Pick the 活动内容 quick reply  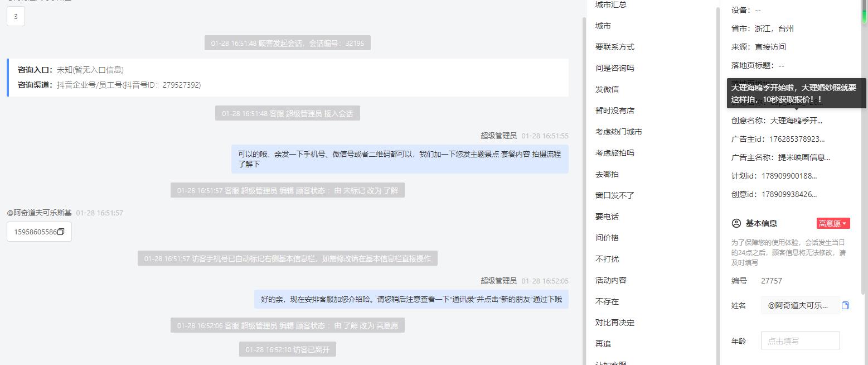click(x=611, y=280)
